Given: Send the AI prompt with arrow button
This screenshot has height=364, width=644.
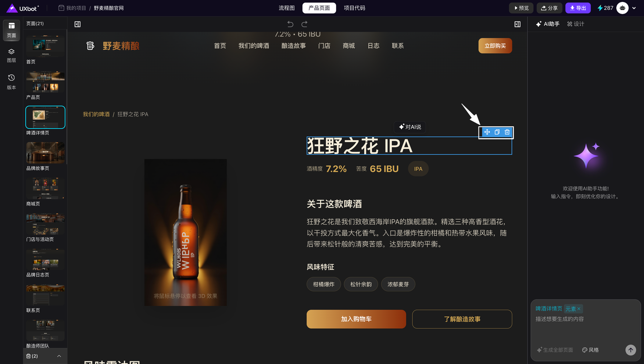Looking at the screenshot, I should coord(630,350).
